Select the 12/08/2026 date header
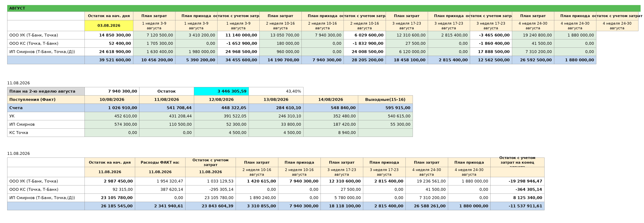Viewport: 644px width, 223px height. [x=221, y=99]
